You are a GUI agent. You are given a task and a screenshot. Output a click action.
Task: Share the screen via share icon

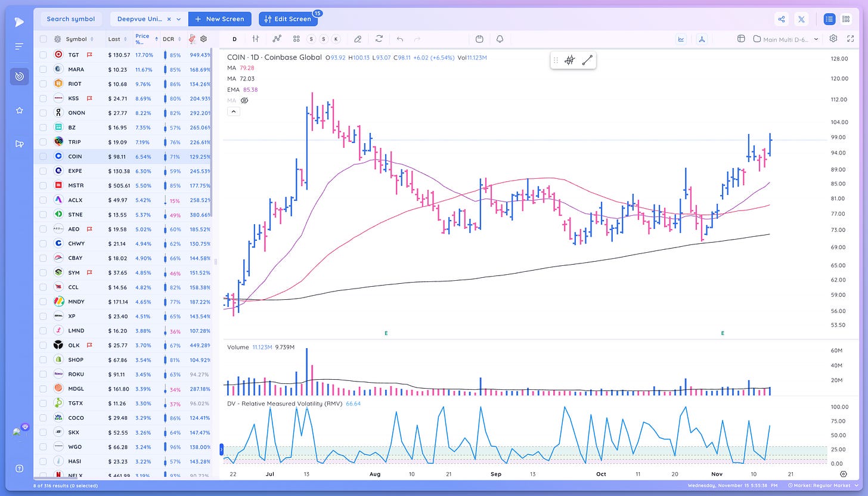click(x=782, y=19)
